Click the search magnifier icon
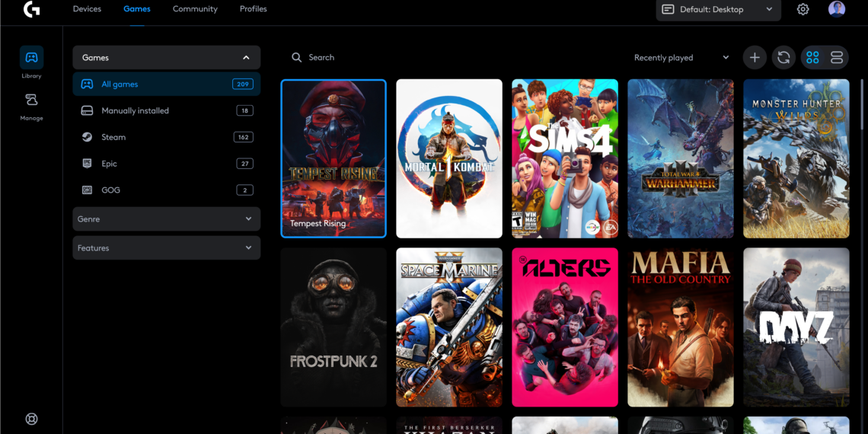 coord(297,58)
